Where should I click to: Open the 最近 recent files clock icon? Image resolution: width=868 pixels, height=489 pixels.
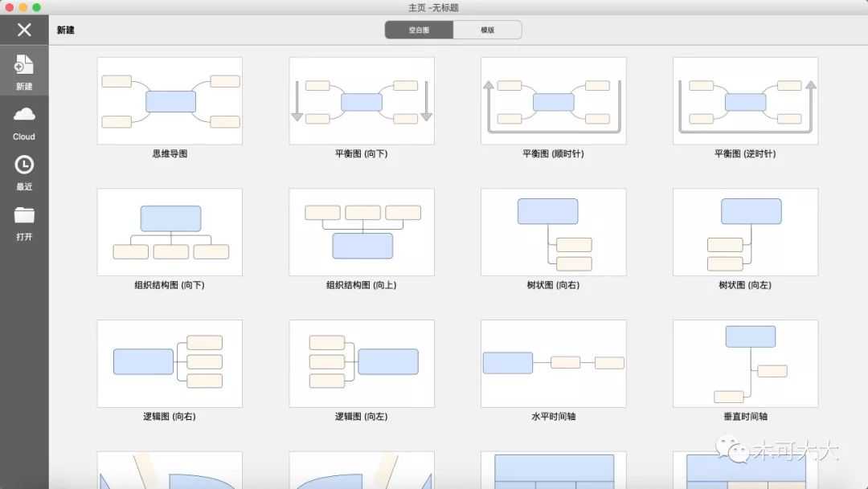coord(24,165)
